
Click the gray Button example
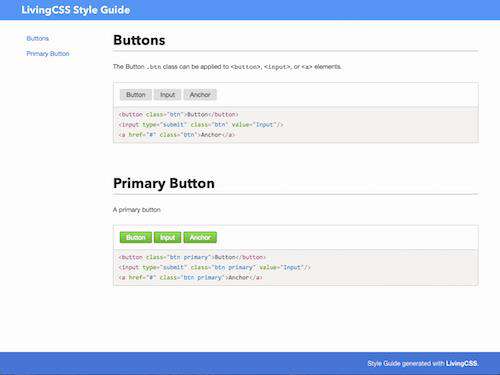136,95
